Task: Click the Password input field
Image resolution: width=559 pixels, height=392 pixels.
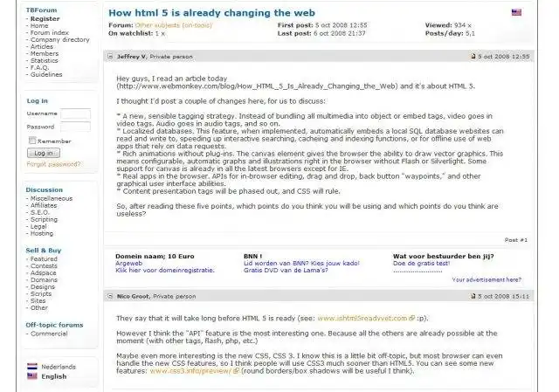Action: 75,127
